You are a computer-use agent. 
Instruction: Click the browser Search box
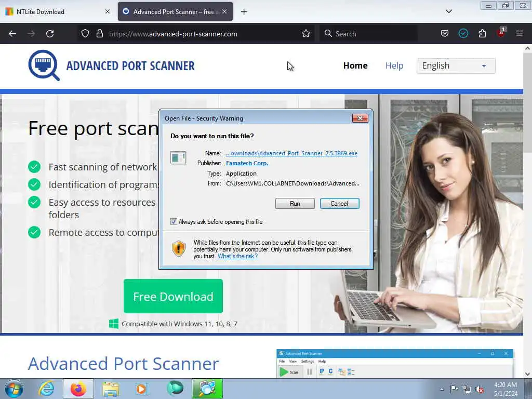(368, 34)
